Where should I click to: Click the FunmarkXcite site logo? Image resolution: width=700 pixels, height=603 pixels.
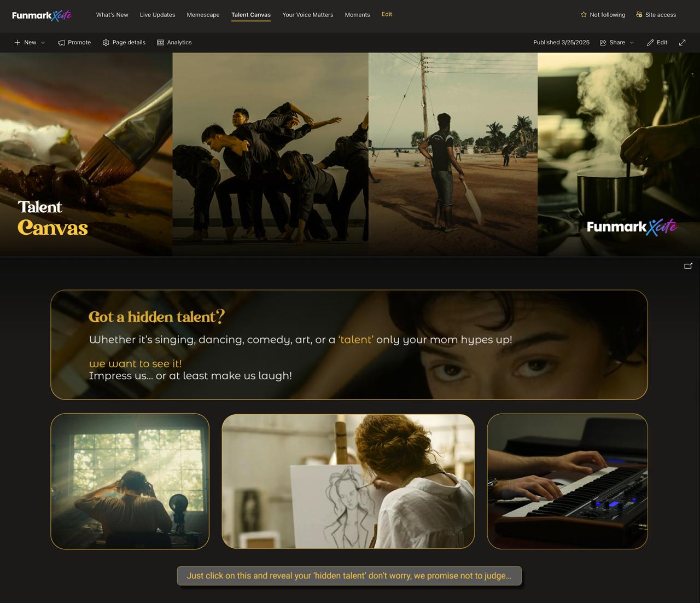coord(42,15)
